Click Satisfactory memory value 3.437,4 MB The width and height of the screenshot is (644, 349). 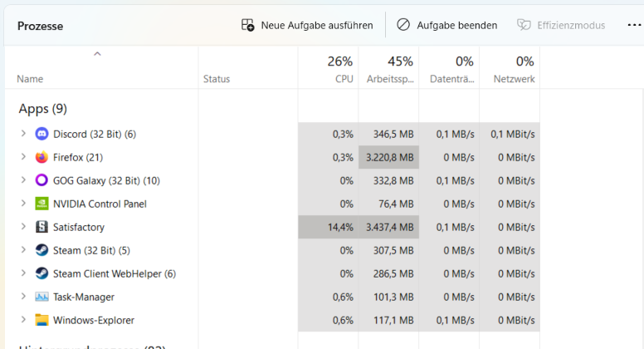pyautogui.click(x=388, y=227)
